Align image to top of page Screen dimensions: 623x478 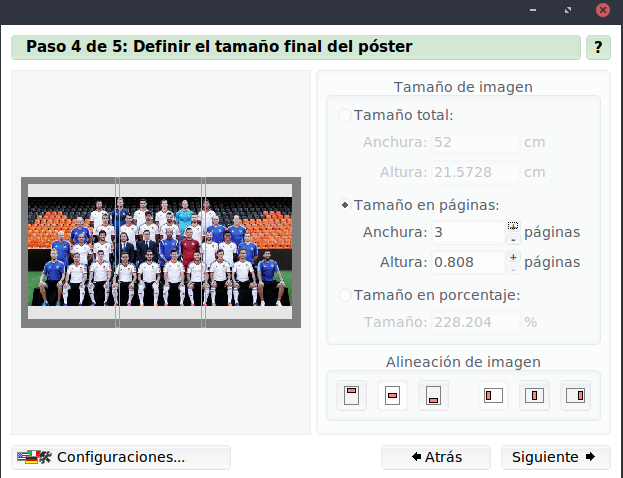351,395
